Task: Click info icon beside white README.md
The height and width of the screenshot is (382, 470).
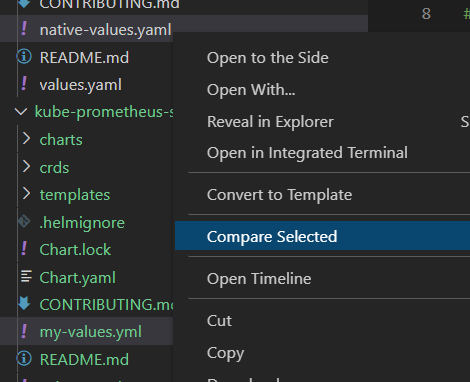Action: (24, 57)
